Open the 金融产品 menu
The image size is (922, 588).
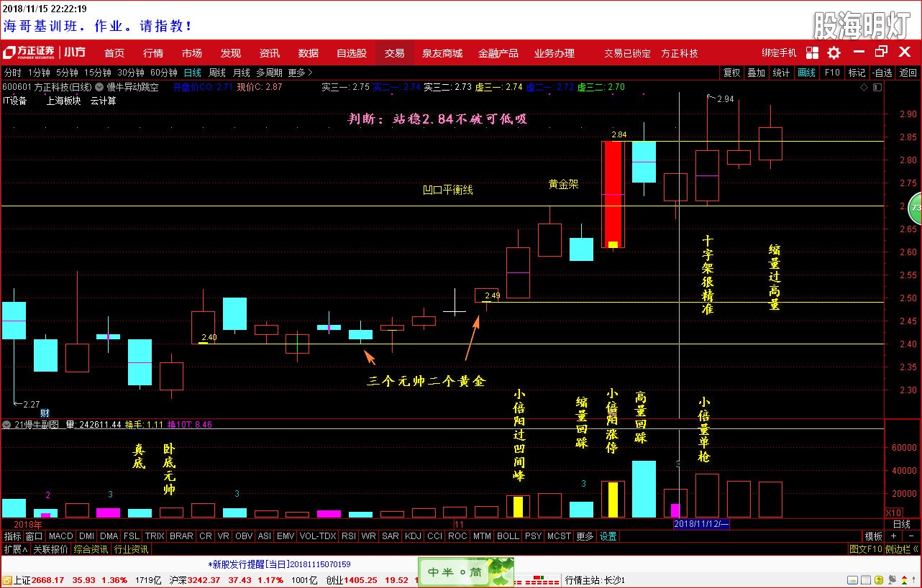(x=498, y=53)
